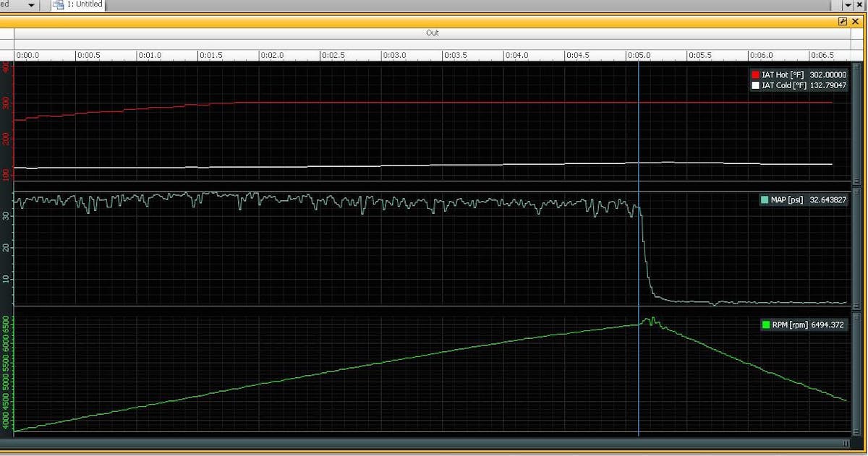Select the RPM channel legend label

tap(790, 325)
